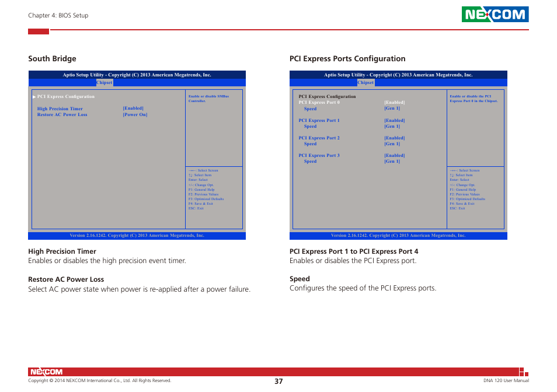
Task: Click the copyright 2014 NEXCOM International footer text
Action: click(99, 381)
